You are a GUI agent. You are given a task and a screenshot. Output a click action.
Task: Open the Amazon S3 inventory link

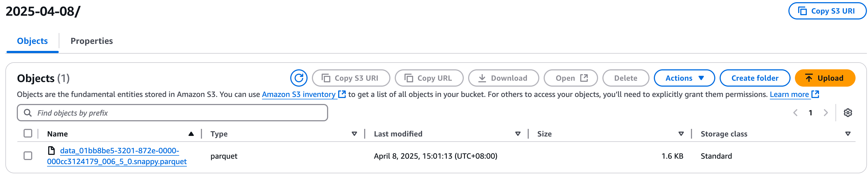(299, 94)
